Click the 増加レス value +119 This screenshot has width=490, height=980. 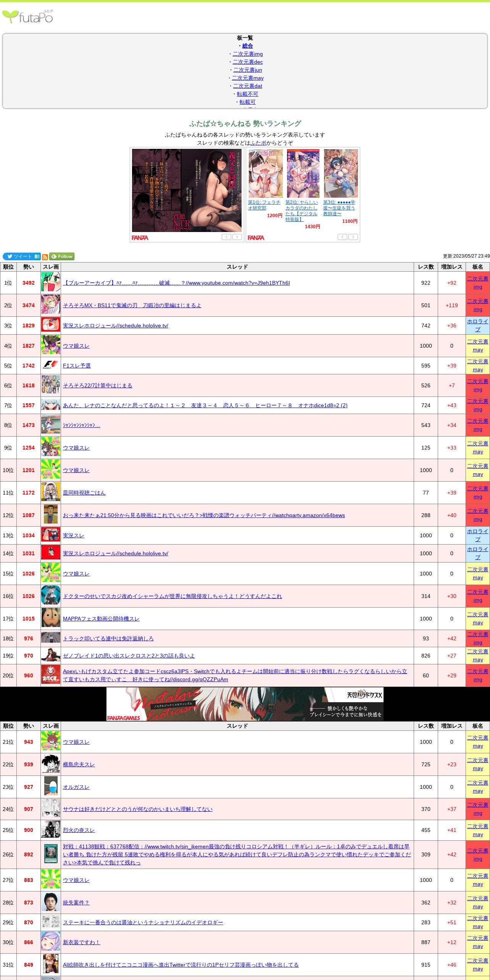(451, 305)
